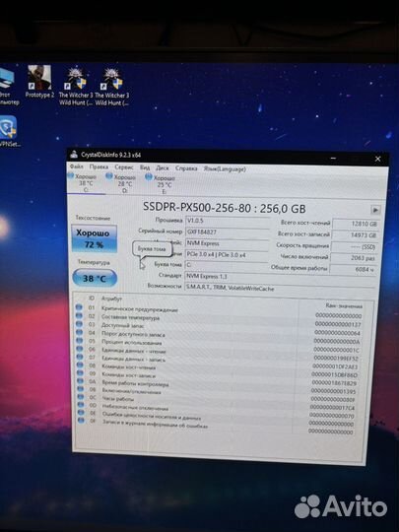Image resolution: width=399 pixels, height=532 pixels.
Task: Click the Прошивка field V1.0.5
Action: click(228, 221)
